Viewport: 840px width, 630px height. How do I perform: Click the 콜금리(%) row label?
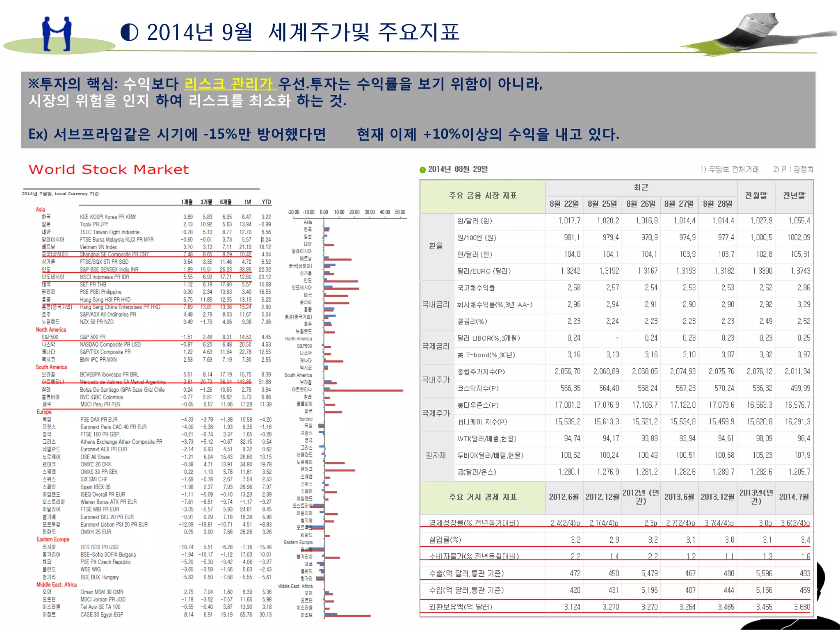tap(473, 322)
